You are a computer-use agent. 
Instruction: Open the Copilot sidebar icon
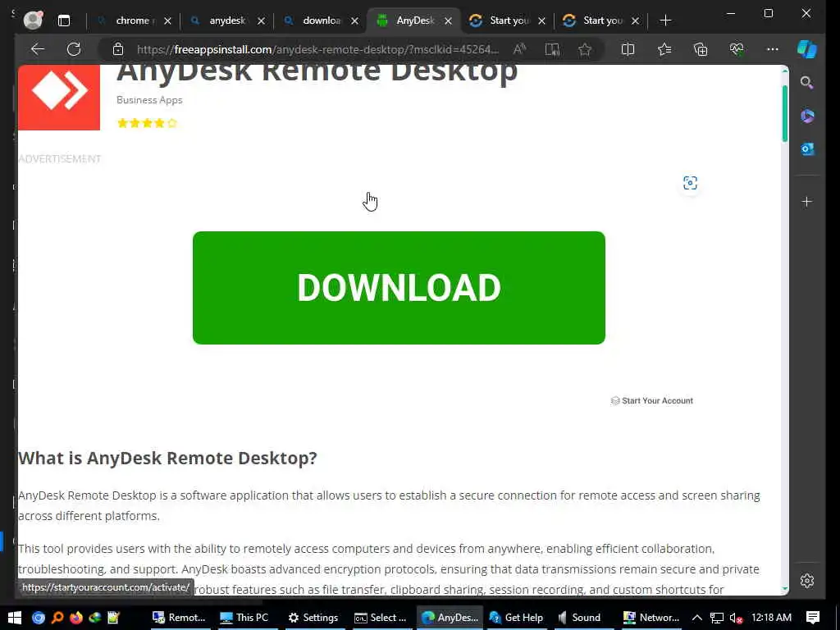(x=807, y=48)
